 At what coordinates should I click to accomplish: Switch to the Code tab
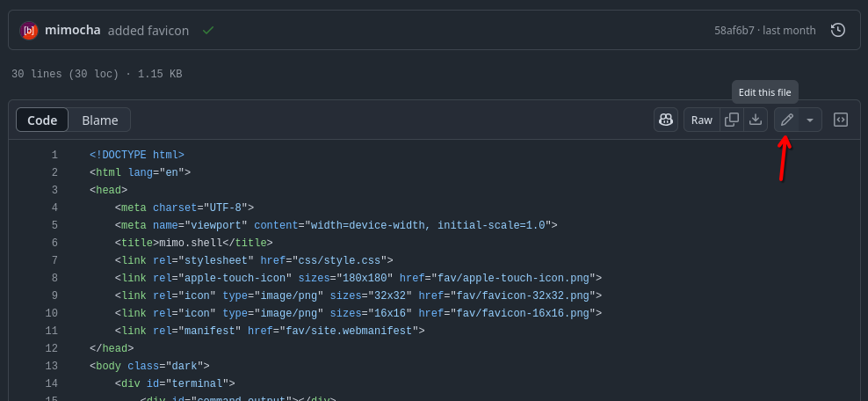point(42,120)
